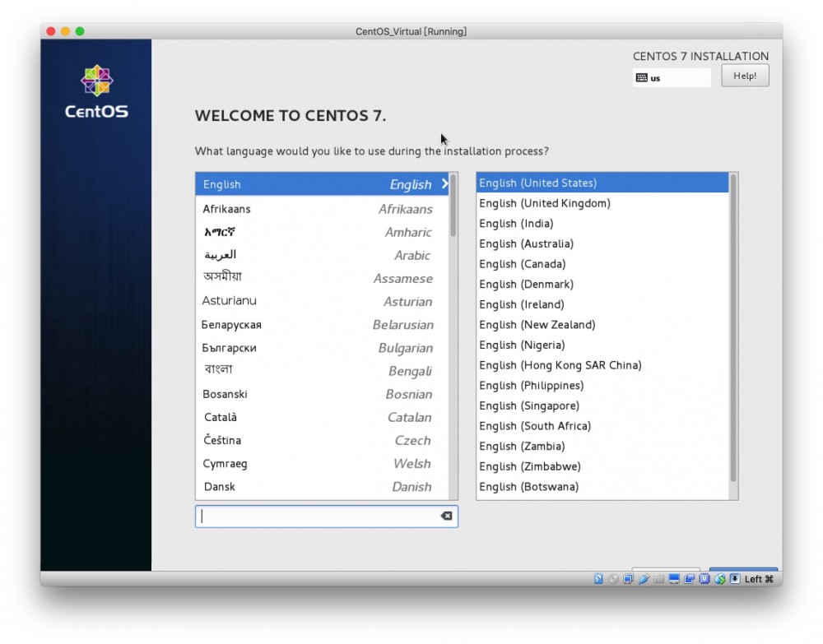This screenshot has height=644, width=823.
Task: Click the USB devices status icon
Action: [x=644, y=578]
